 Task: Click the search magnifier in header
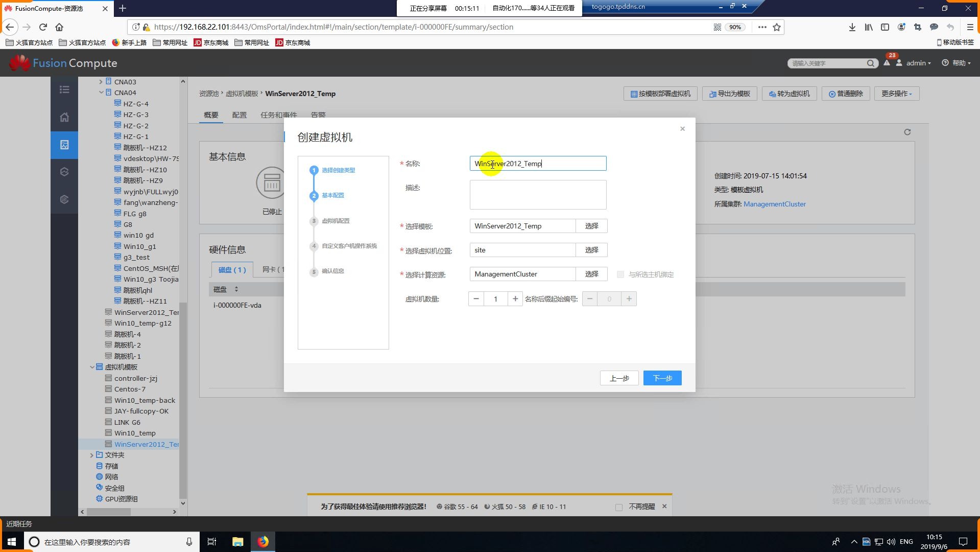point(870,63)
